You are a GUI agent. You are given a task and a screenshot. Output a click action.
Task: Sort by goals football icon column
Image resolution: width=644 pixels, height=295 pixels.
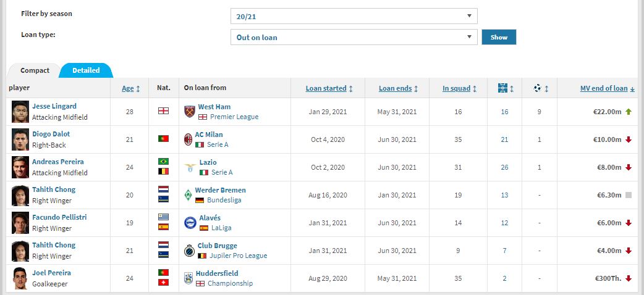point(541,88)
